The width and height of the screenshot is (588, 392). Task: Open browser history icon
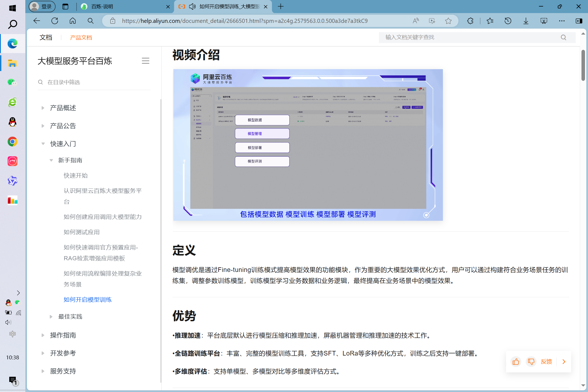click(x=508, y=21)
